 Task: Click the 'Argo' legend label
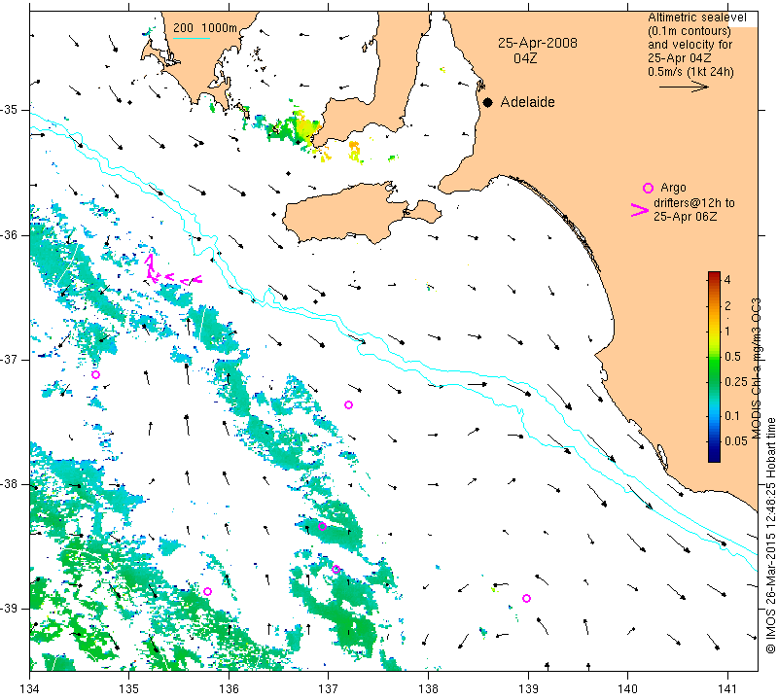tap(673, 188)
